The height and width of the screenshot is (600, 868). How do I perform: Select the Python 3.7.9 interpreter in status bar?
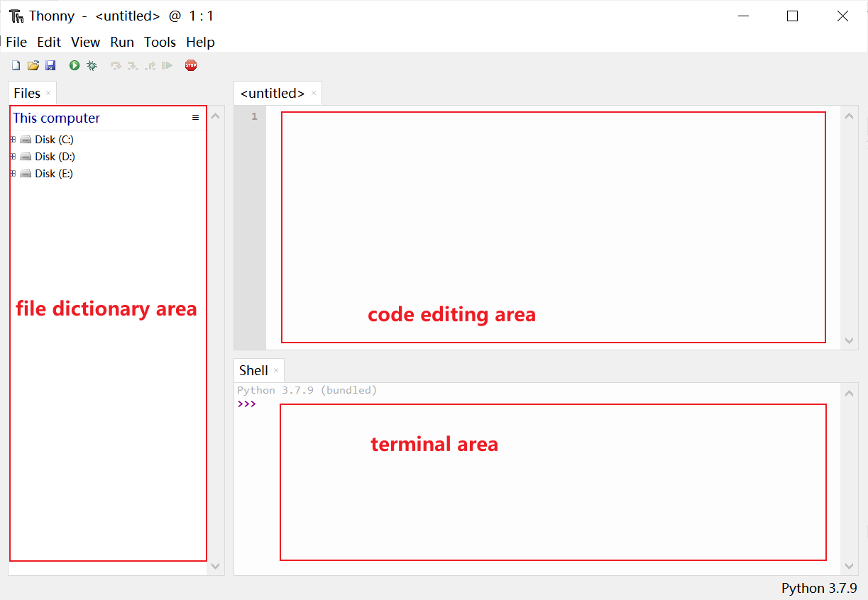click(x=820, y=588)
